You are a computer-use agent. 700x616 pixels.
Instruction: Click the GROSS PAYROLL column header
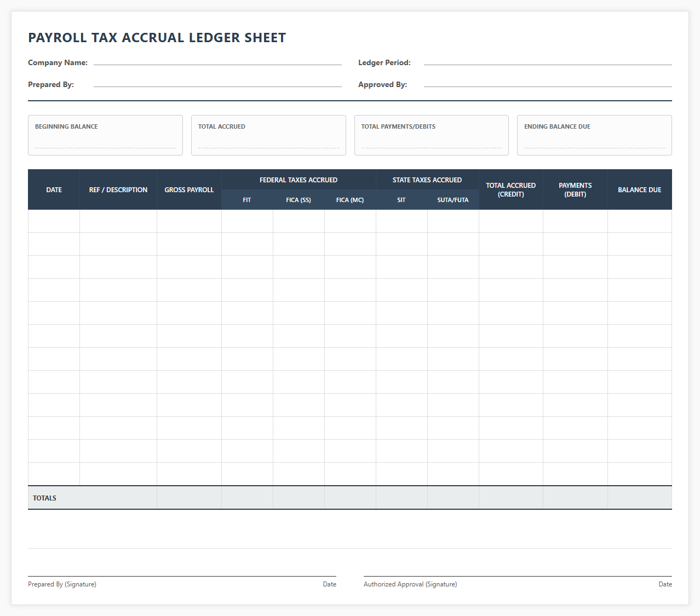[x=189, y=189]
